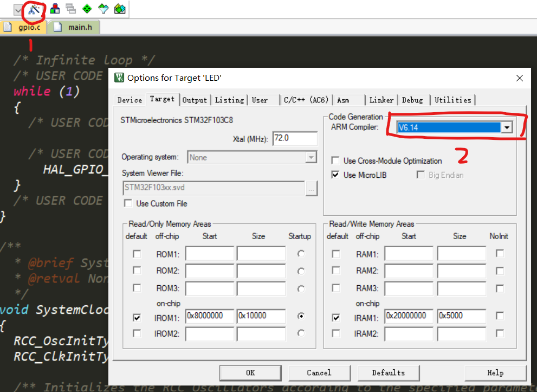Toggle the Use MicroLIB checkbox
The width and height of the screenshot is (537, 392).
[x=335, y=175]
